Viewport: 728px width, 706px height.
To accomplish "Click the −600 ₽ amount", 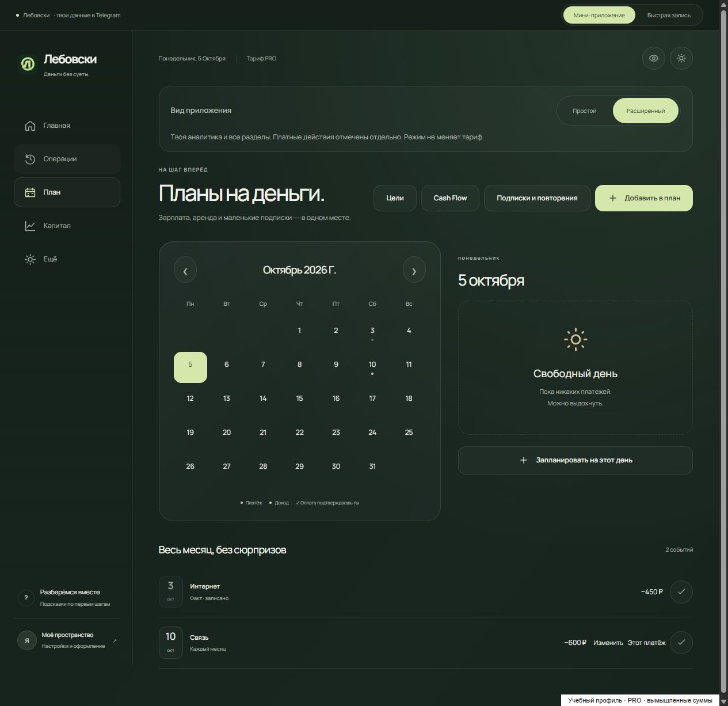I will 575,643.
